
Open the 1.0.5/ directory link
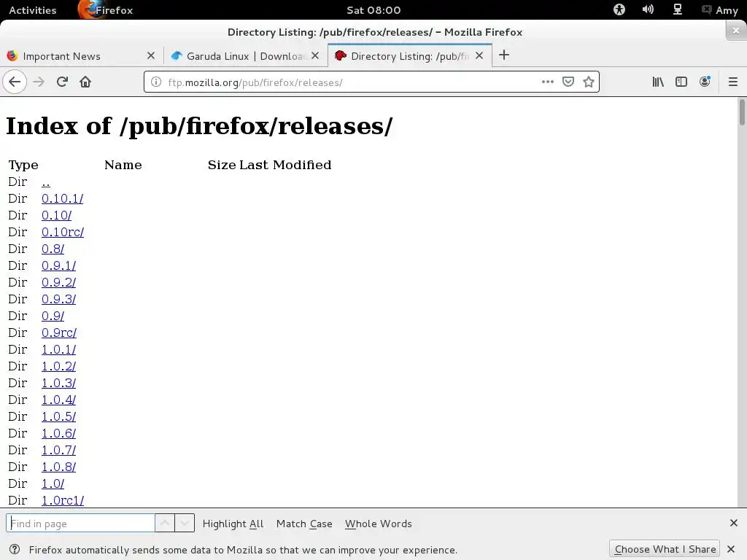(58, 416)
